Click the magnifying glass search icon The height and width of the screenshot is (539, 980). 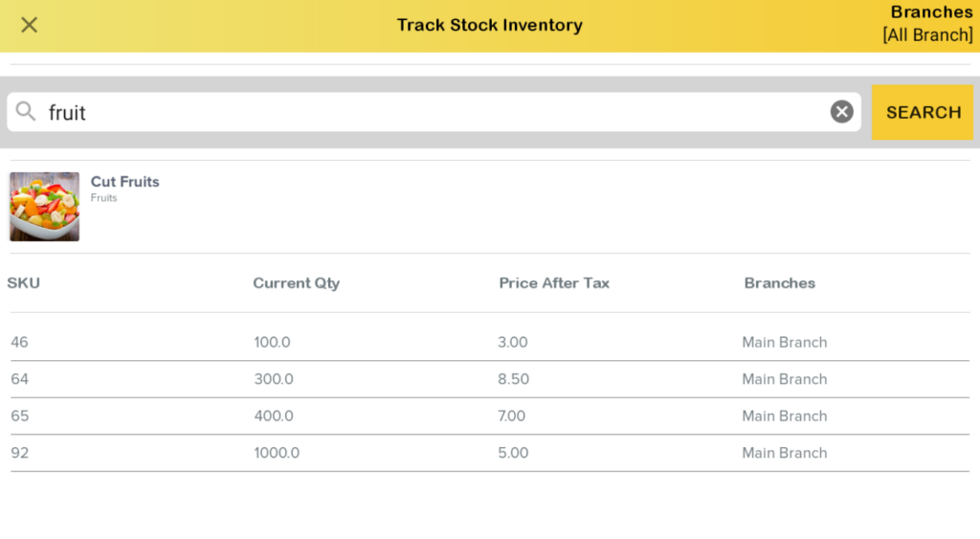[26, 112]
